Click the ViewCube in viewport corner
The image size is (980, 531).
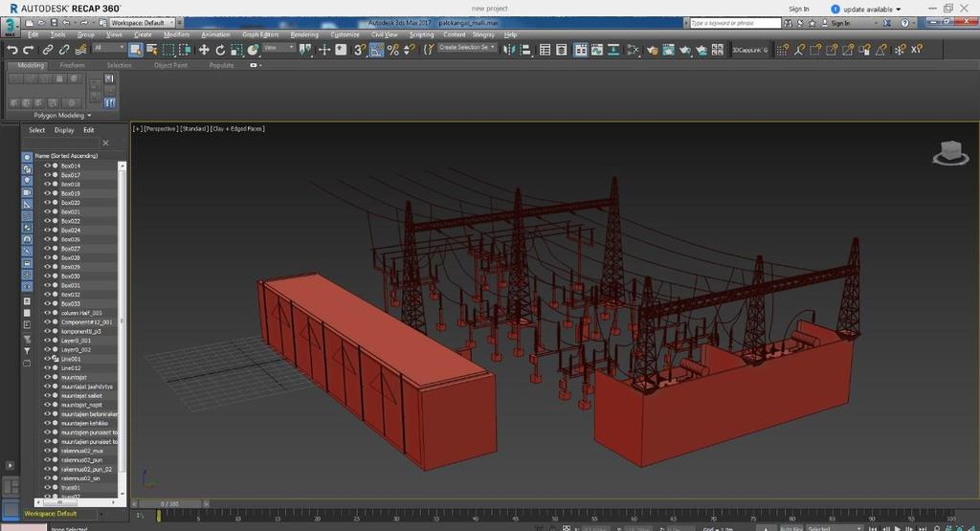pyautogui.click(x=950, y=152)
